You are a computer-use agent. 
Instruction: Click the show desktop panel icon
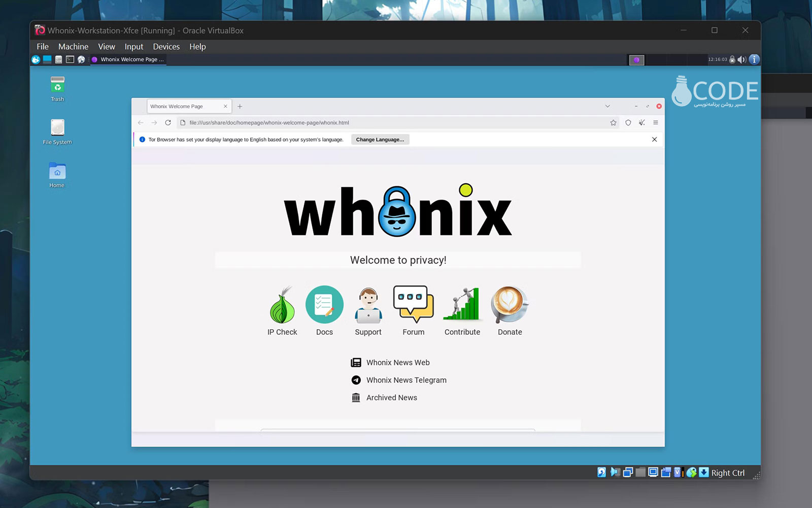coord(47,59)
